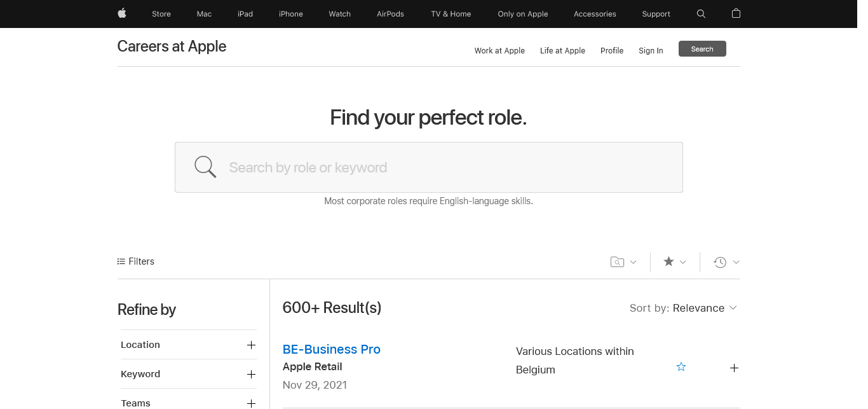This screenshot has width=868, height=409.
Task: Open the search magnifier in top navigation
Action: pos(701,13)
